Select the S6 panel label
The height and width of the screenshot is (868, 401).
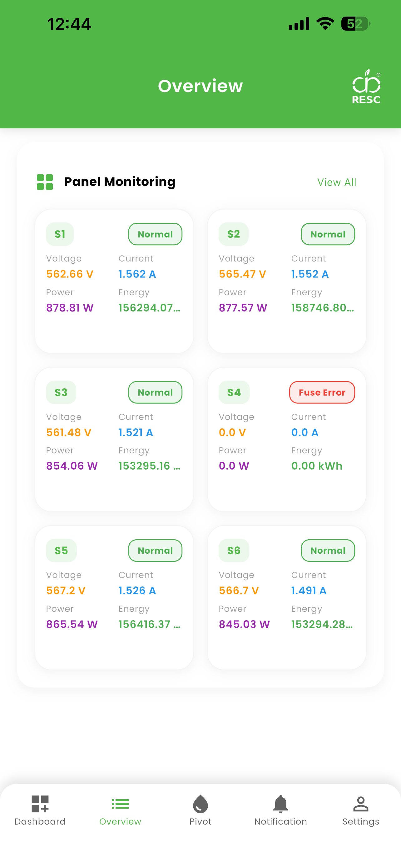(x=234, y=551)
